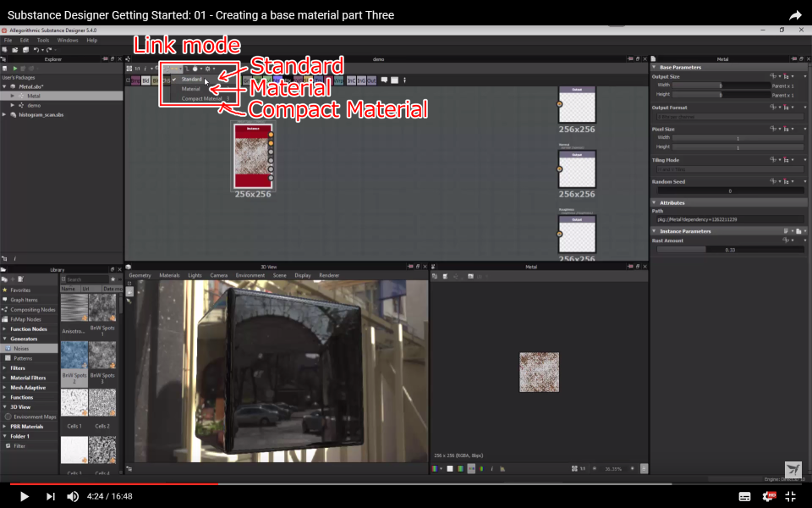
Task: Collapse the Instance Parameters section
Action: [654, 231]
